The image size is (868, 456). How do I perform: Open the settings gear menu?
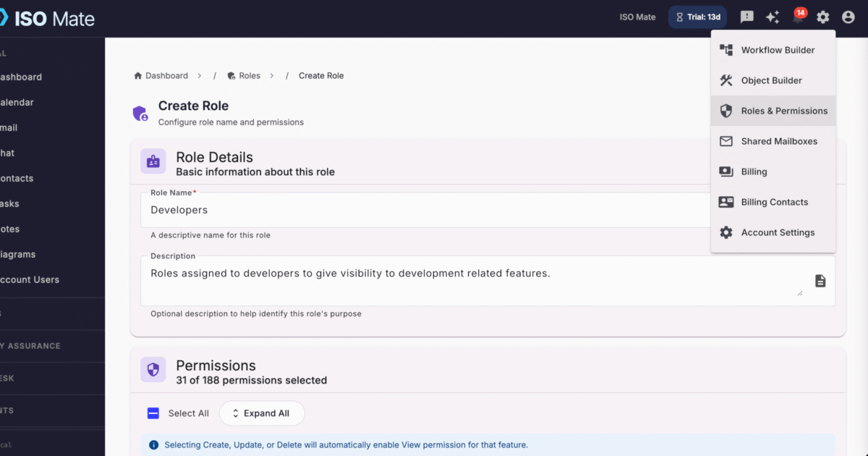pyautogui.click(x=822, y=17)
